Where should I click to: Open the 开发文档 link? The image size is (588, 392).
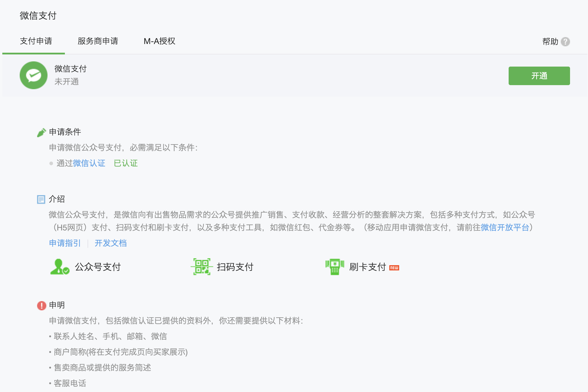click(x=111, y=243)
